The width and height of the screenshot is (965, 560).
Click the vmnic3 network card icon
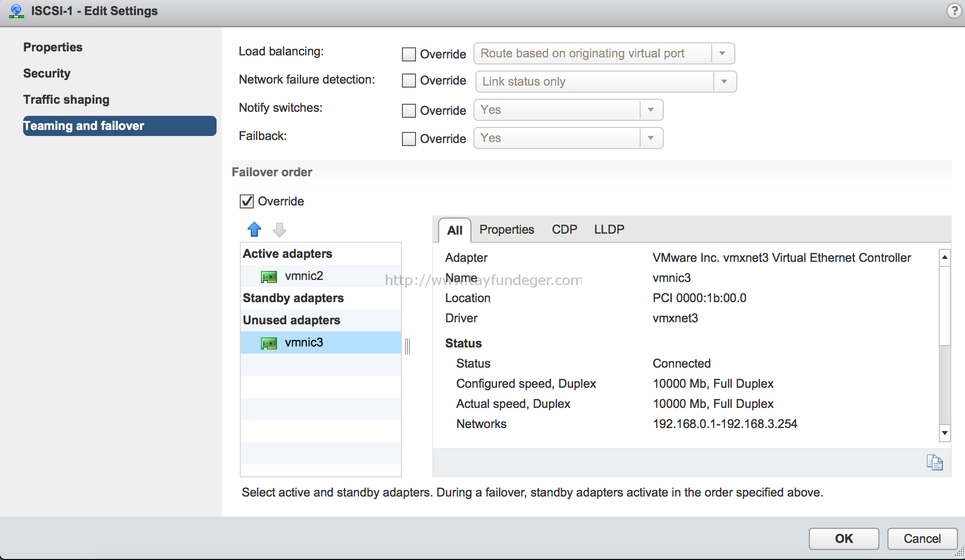click(x=269, y=343)
